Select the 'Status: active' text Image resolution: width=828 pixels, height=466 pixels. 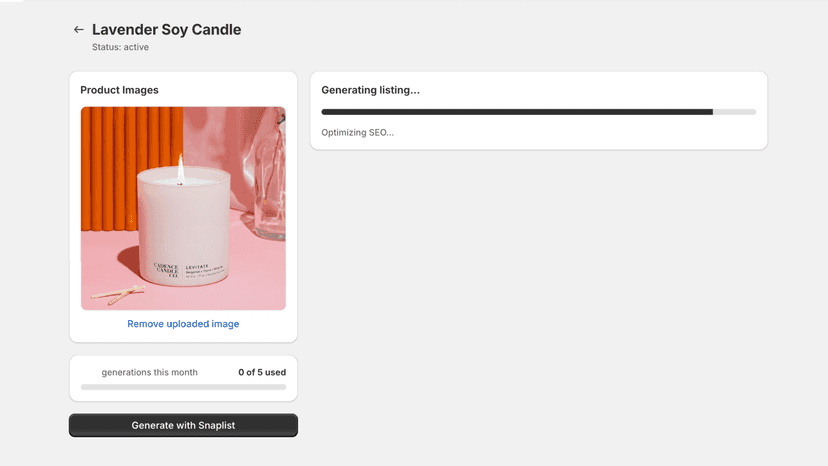pyautogui.click(x=120, y=47)
